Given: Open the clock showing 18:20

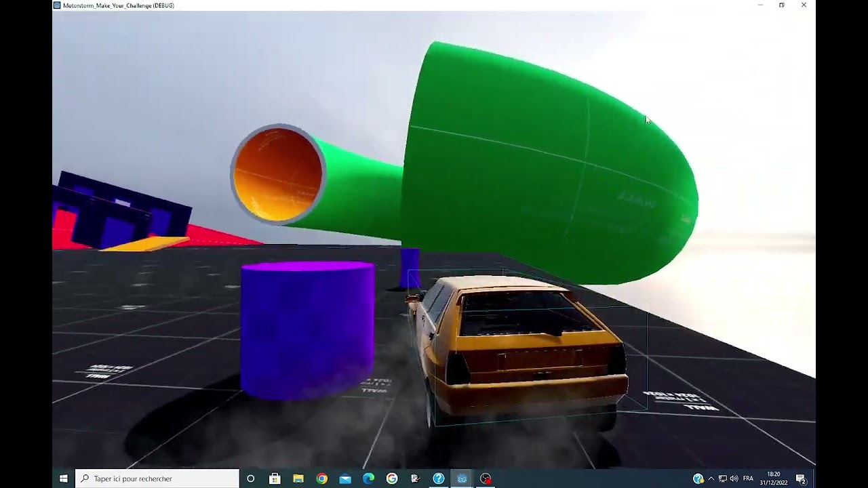Looking at the screenshot, I should pos(773,479).
